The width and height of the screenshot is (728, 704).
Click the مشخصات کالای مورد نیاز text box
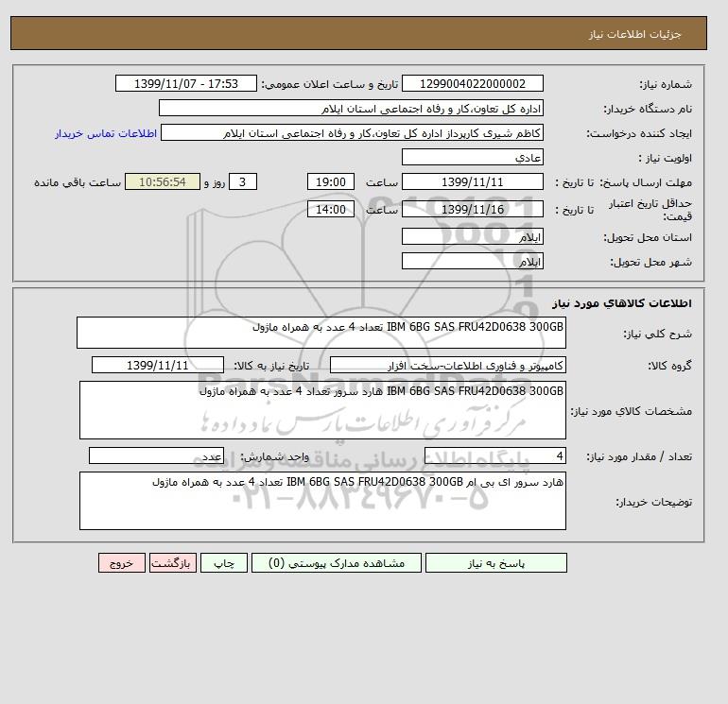[322, 410]
